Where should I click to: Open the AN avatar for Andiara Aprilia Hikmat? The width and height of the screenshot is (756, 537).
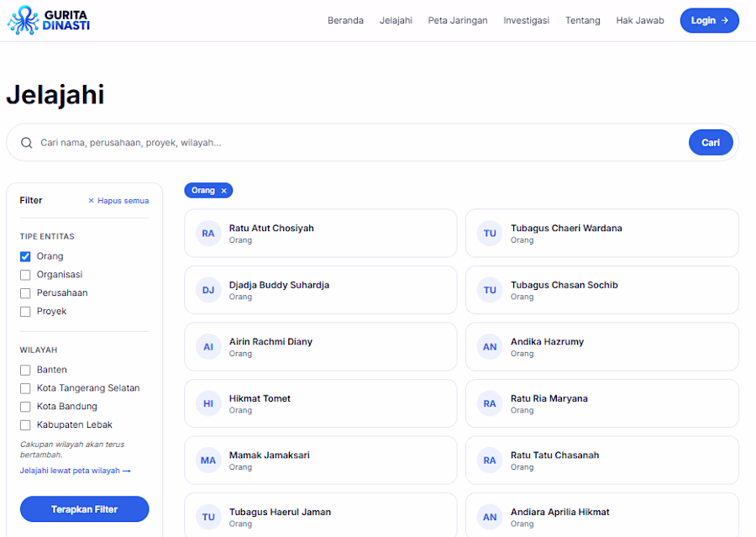tap(490, 517)
